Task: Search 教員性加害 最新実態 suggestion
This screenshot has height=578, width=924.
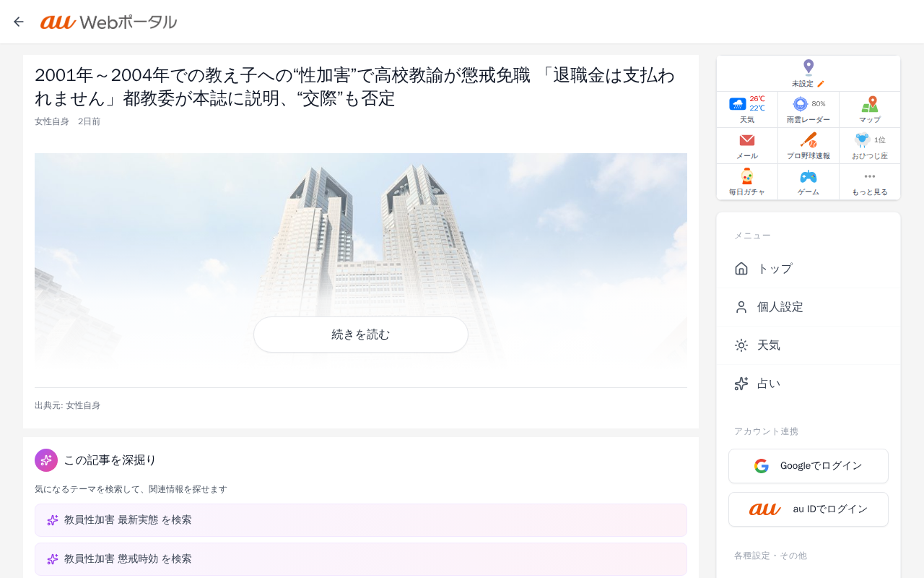Action: [x=361, y=520]
